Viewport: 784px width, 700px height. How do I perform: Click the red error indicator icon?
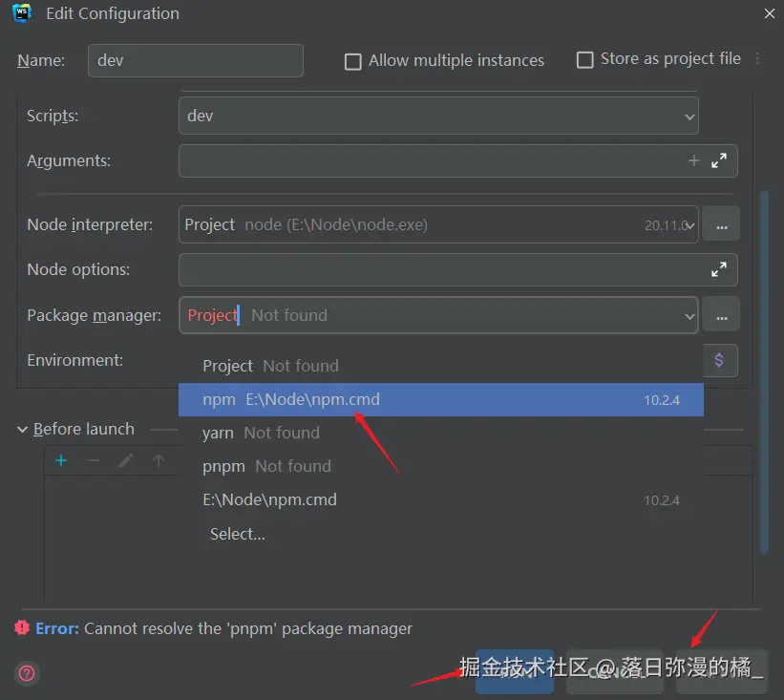tap(22, 627)
